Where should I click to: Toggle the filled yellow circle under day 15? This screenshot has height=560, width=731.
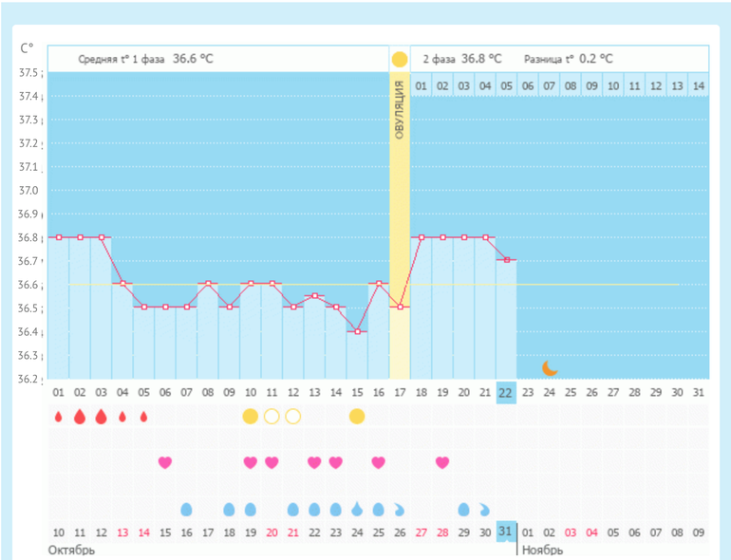[x=357, y=416]
